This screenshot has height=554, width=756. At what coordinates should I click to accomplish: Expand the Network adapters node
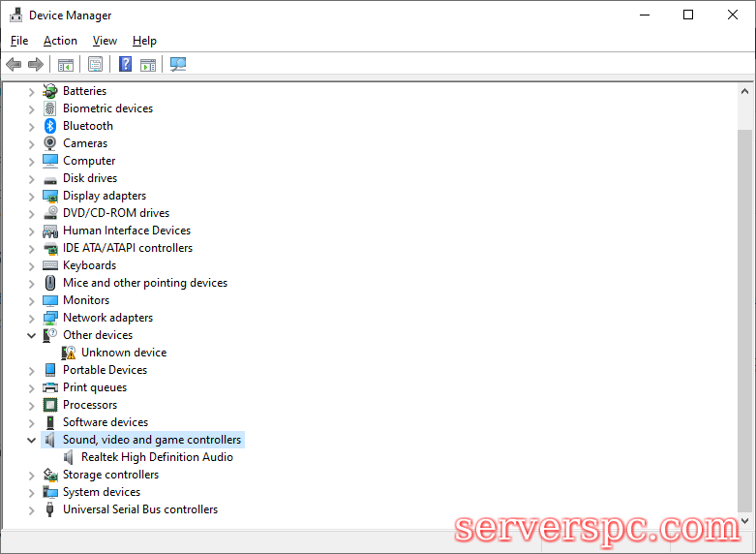pyautogui.click(x=32, y=318)
